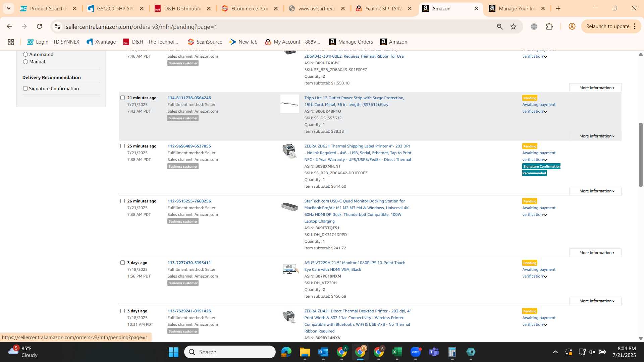Open Login - TD SYNNEX bookmark
644x362 pixels.
pos(53,42)
